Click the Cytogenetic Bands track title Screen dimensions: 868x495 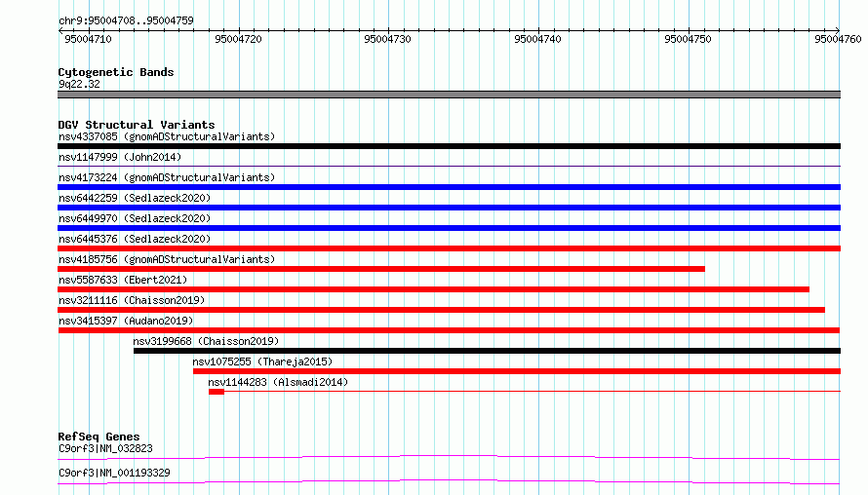click(x=116, y=72)
